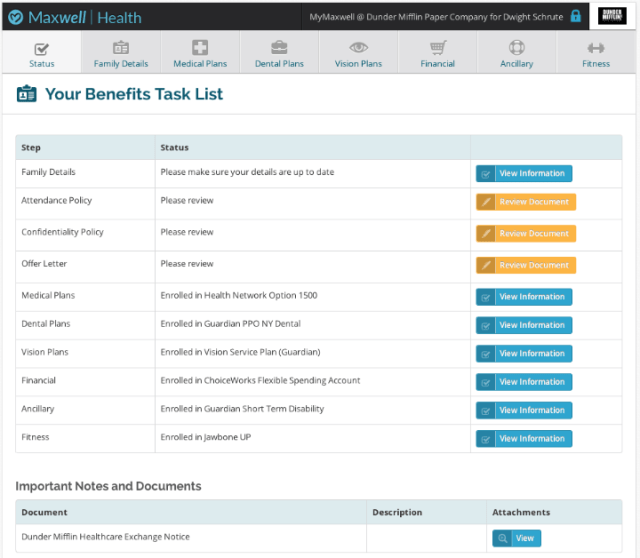Open the Dental Plans tab
640x558 pixels.
(279, 53)
